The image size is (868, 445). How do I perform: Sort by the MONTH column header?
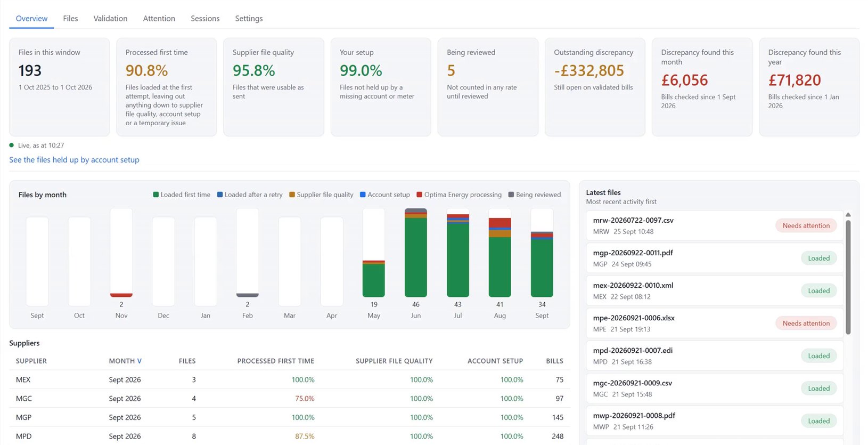tap(125, 361)
